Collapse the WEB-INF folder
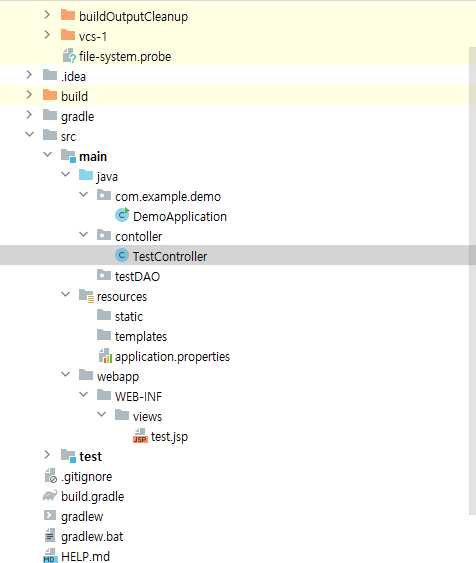This screenshot has width=476, height=563. point(83,395)
